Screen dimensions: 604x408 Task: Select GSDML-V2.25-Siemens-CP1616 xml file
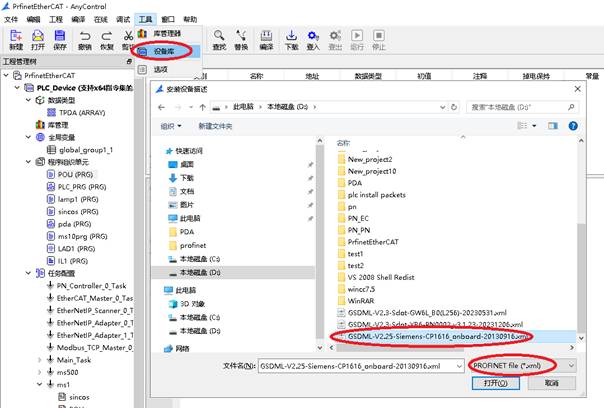click(438, 337)
